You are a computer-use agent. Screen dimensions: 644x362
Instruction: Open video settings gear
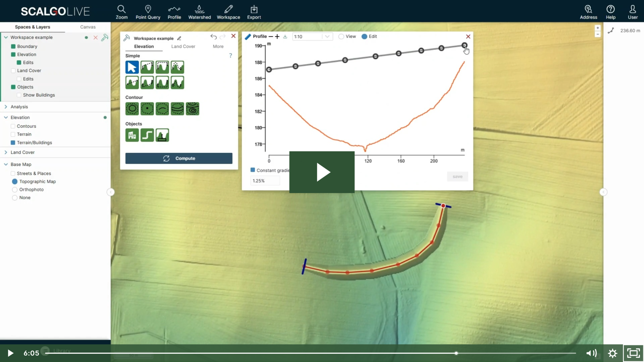pos(613,353)
